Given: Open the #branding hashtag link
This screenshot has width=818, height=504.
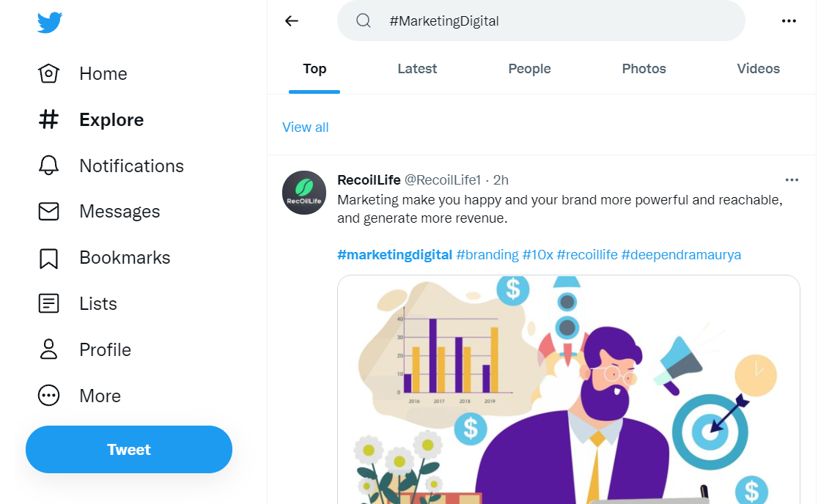Looking at the screenshot, I should click(487, 255).
